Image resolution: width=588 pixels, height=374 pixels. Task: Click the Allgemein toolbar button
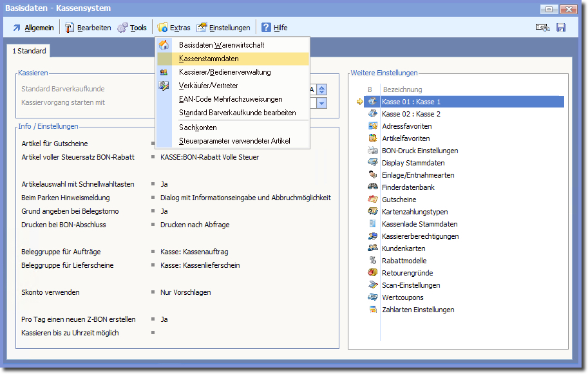point(33,28)
